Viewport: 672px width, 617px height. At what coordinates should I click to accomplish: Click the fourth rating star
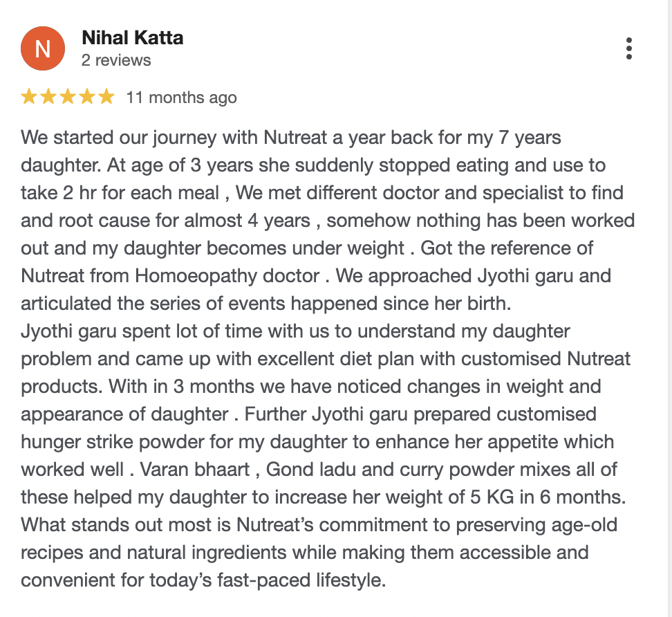(x=87, y=97)
